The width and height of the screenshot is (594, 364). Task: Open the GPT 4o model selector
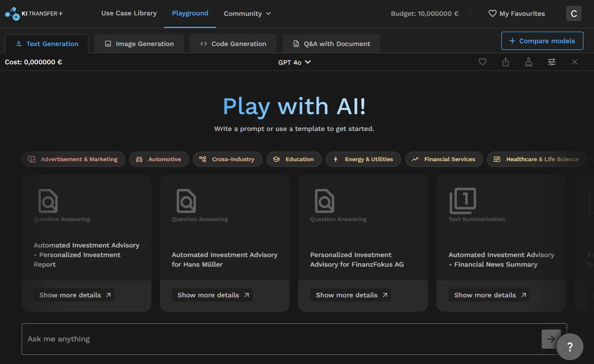click(x=294, y=62)
